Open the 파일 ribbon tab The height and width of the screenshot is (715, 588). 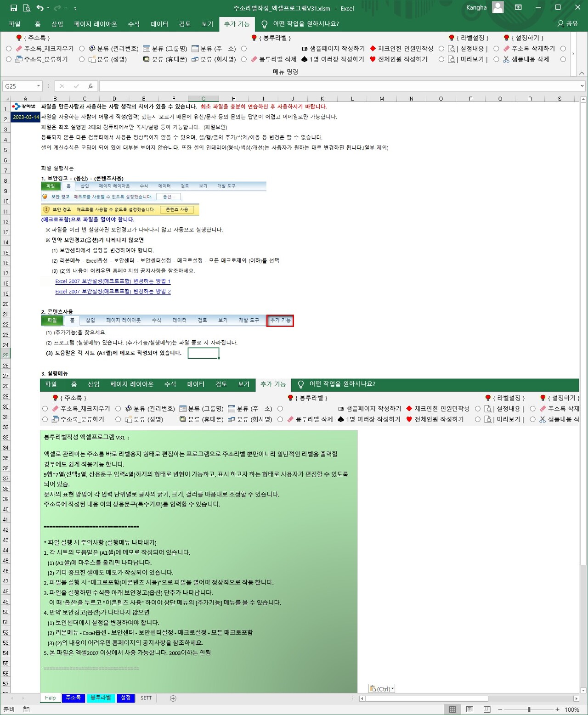point(15,24)
